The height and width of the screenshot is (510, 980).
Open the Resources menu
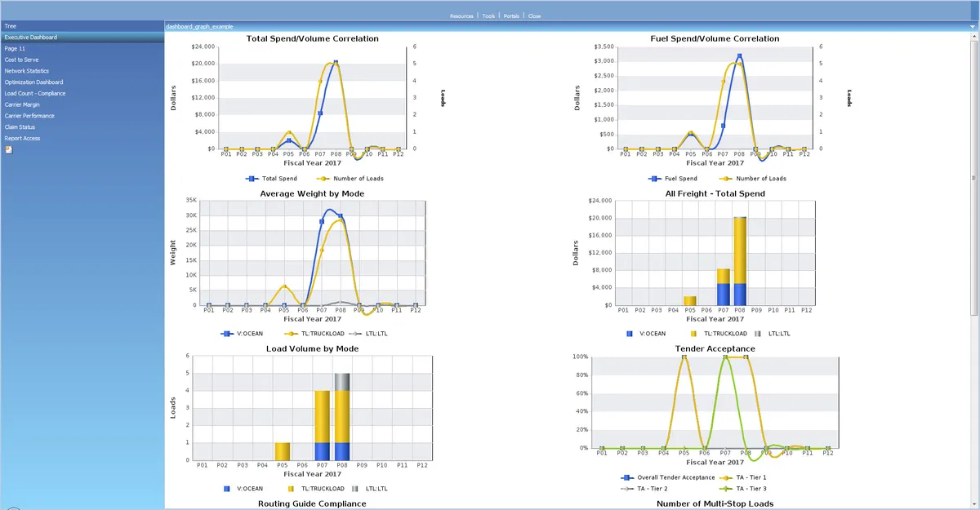coord(461,16)
